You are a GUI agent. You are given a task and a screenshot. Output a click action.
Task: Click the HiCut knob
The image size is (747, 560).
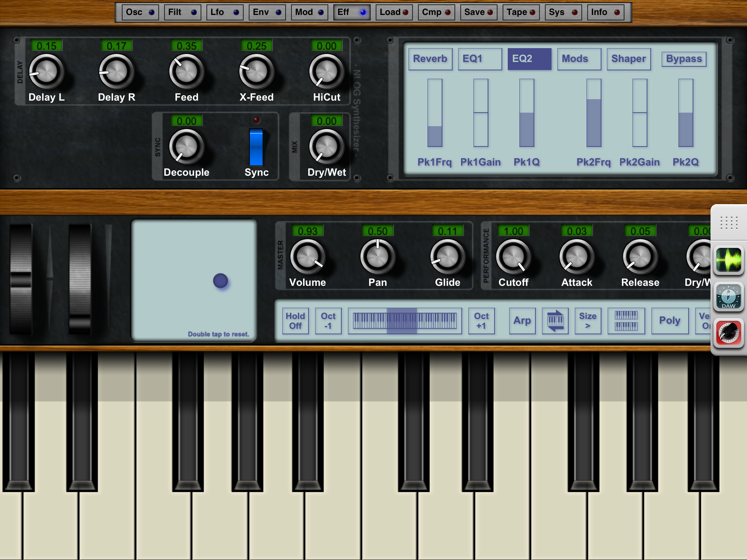coord(326,71)
